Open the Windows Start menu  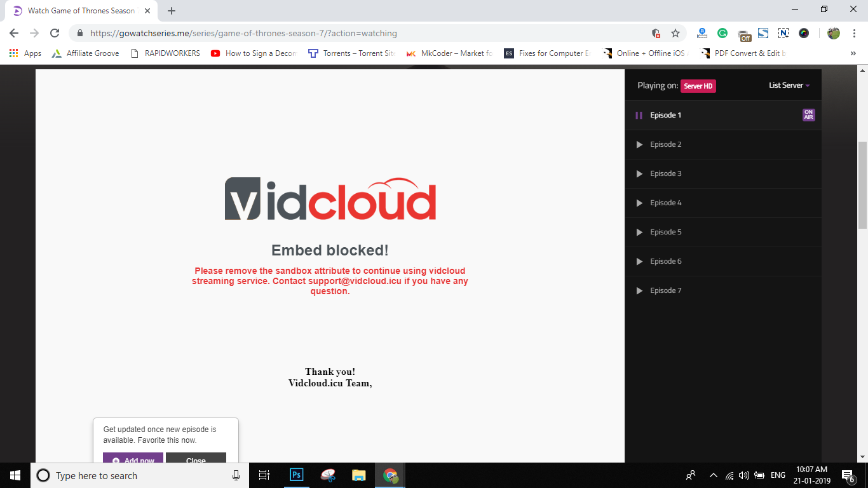[15, 475]
